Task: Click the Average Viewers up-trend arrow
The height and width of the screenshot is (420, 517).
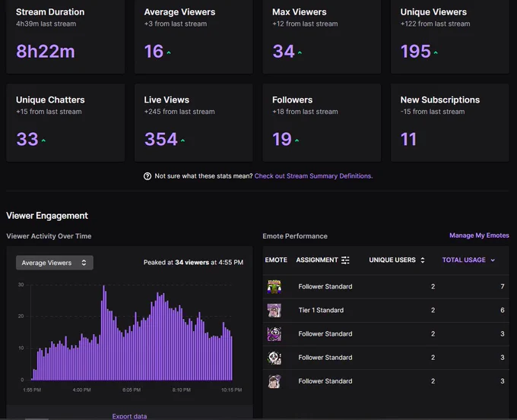Action: (169, 52)
